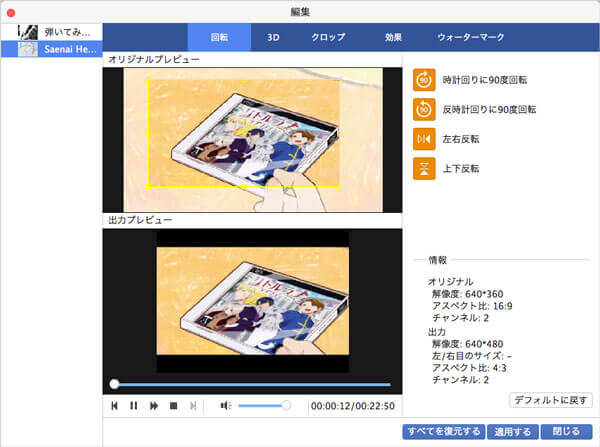Step to next frame in player
The width and height of the screenshot is (600, 447).
coord(194,406)
